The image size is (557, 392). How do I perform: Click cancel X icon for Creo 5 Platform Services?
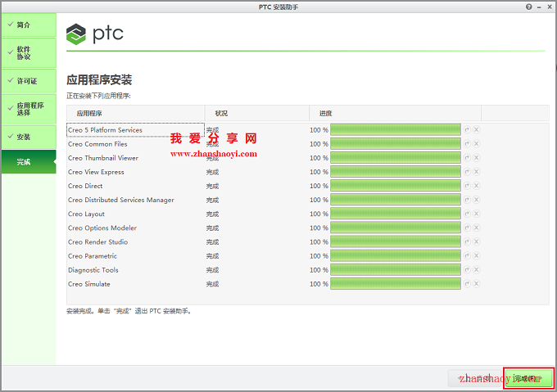point(477,130)
